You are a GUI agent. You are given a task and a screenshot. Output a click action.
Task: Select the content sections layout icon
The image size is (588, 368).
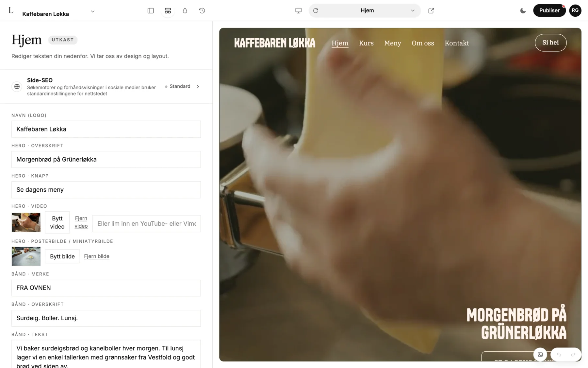click(x=168, y=10)
